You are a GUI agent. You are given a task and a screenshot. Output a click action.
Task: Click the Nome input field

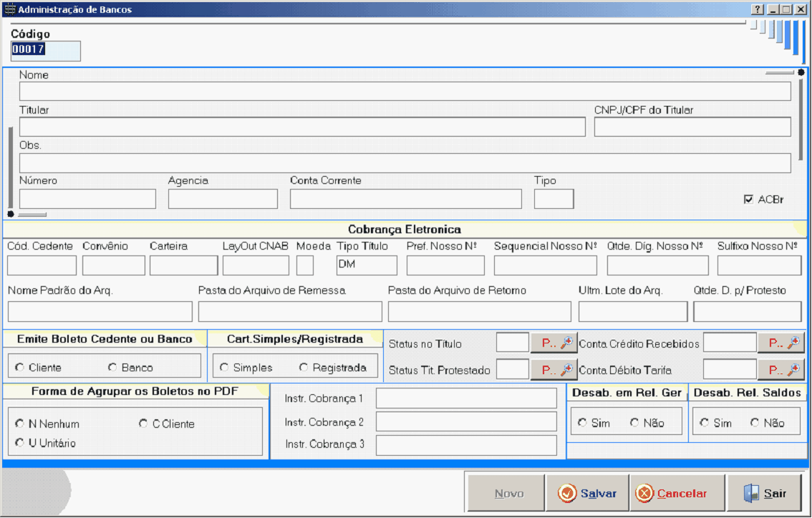(405, 92)
